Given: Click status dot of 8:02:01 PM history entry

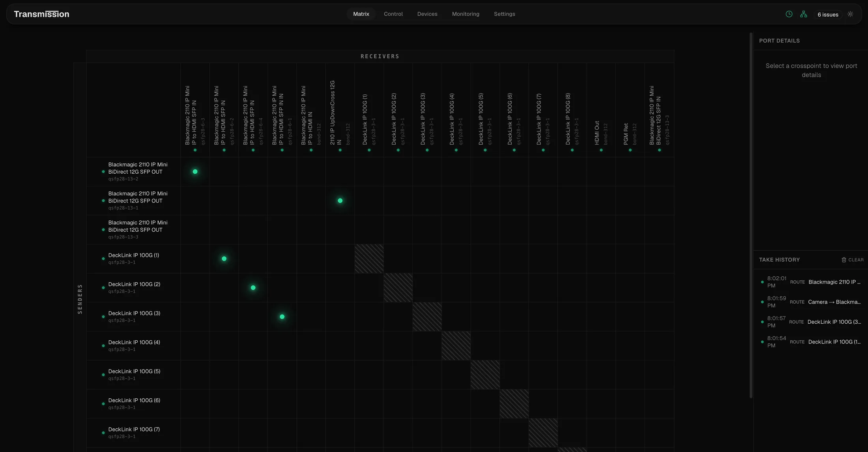Looking at the screenshot, I should pyautogui.click(x=762, y=282).
